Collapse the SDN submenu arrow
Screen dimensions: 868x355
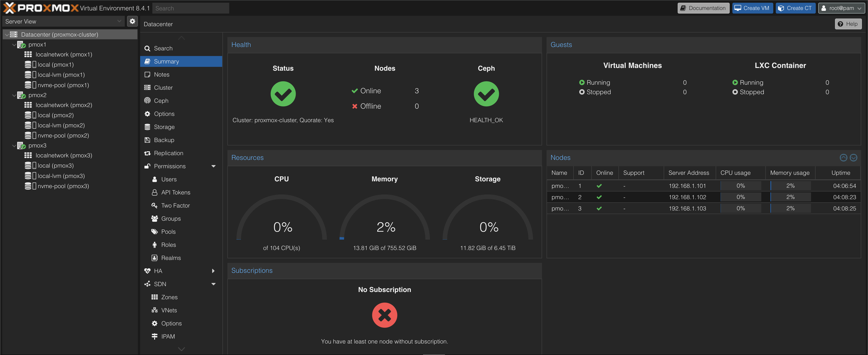213,284
